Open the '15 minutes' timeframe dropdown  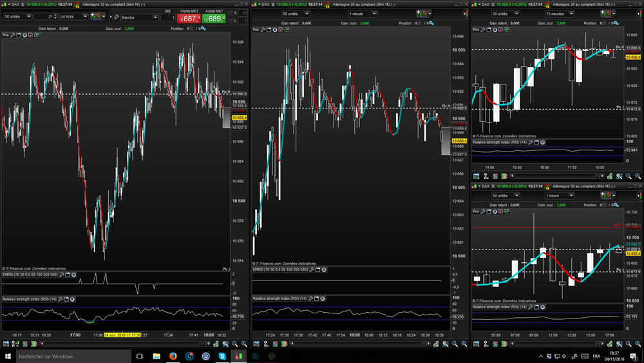(x=559, y=14)
